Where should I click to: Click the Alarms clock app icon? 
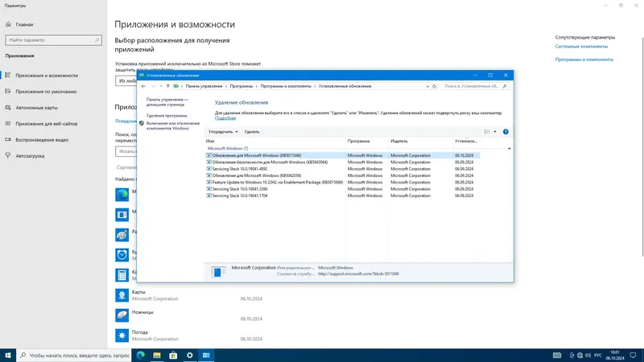[122, 255]
